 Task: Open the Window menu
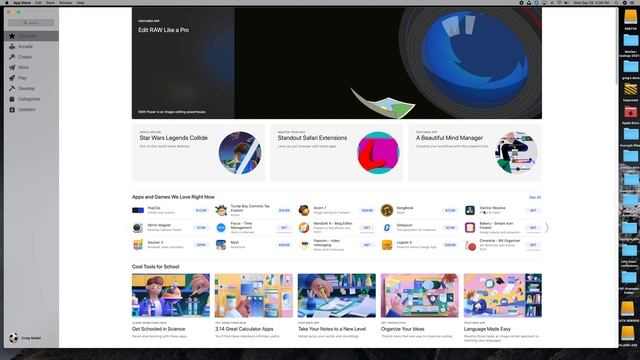pyautogui.click(x=66, y=2)
